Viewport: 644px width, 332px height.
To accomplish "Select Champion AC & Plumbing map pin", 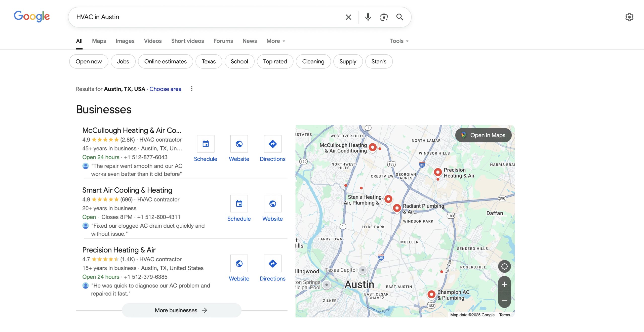I will 431,294.
